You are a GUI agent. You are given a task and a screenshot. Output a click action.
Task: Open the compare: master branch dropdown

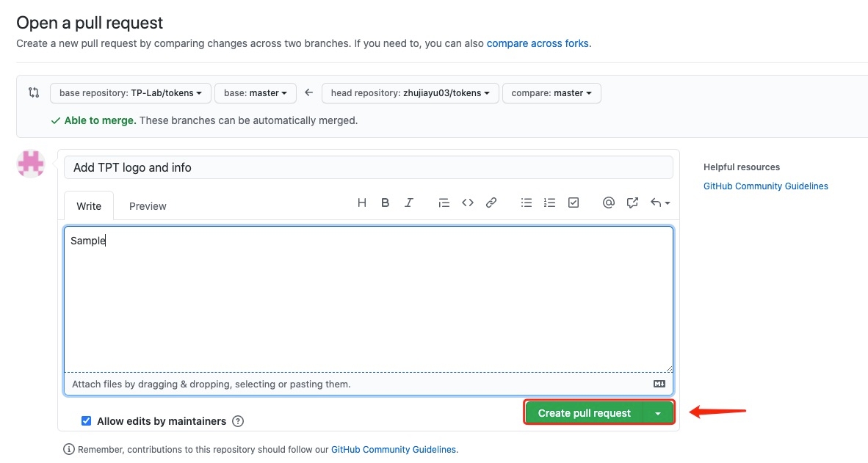[x=551, y=93]
